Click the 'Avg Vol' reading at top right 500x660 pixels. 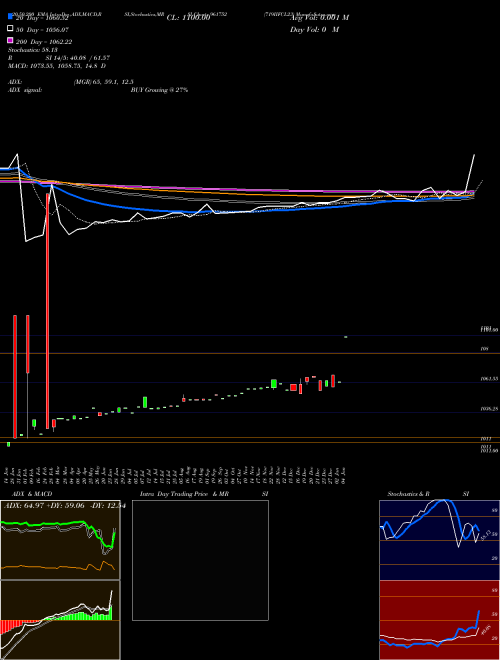319,18
